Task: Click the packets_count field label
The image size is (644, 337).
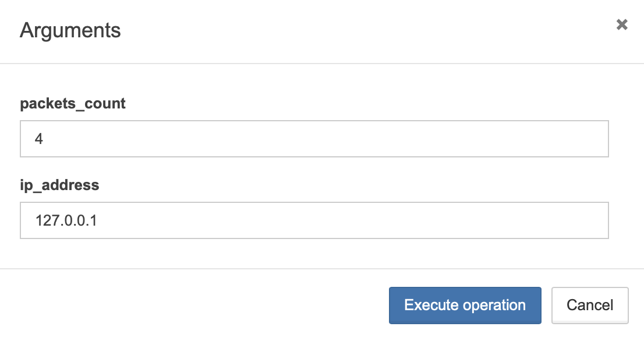Action: tap(73, 104)
